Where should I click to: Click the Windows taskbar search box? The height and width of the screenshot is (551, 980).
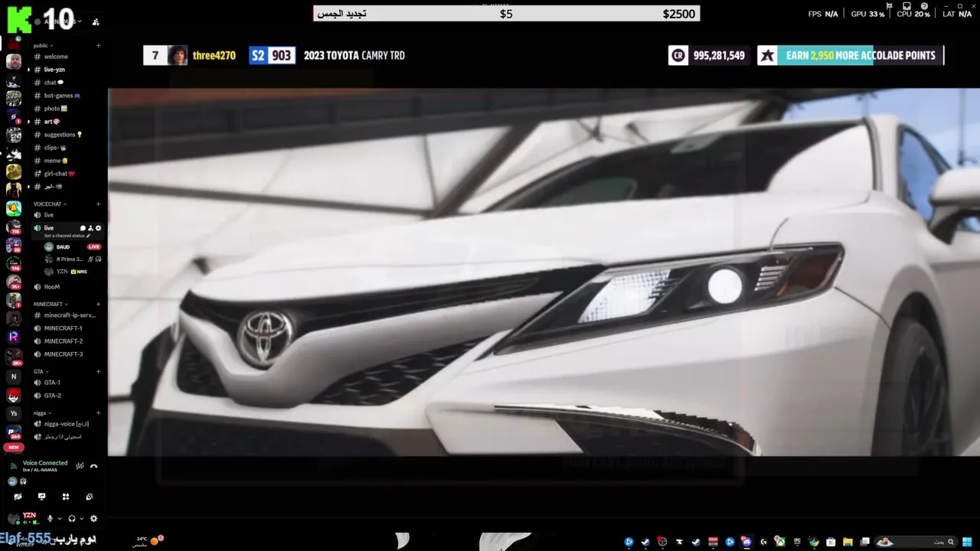(916, 542)
